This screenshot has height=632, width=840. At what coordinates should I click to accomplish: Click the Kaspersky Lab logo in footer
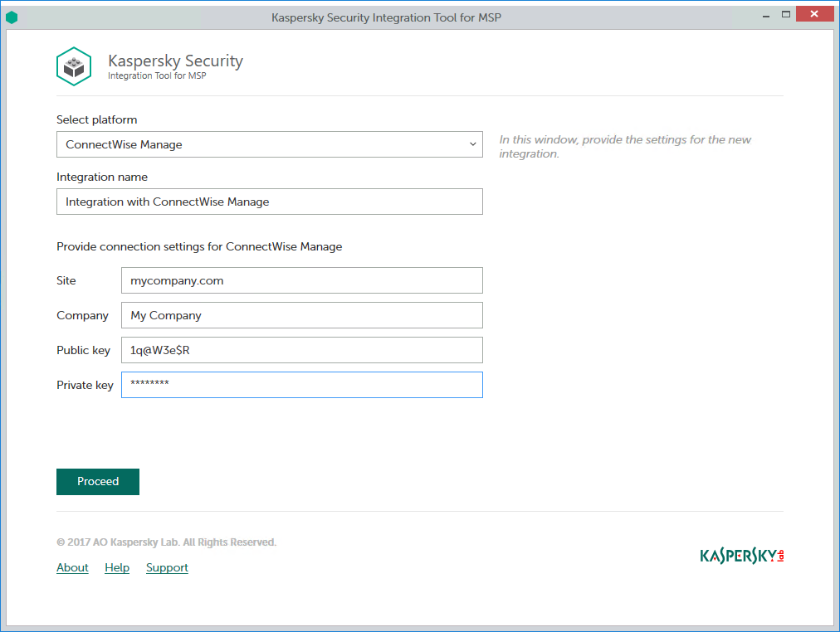tap(741, 556)
